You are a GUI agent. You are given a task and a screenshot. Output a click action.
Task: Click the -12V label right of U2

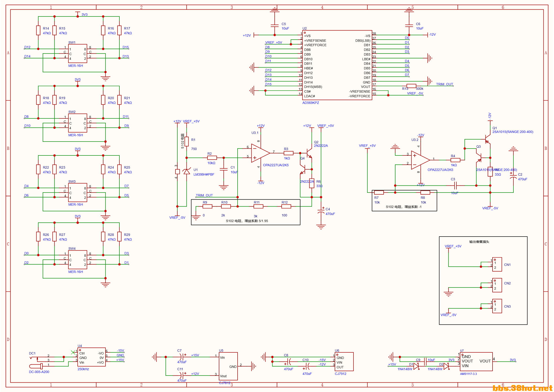pyautogui.click(x=432, y=34)
